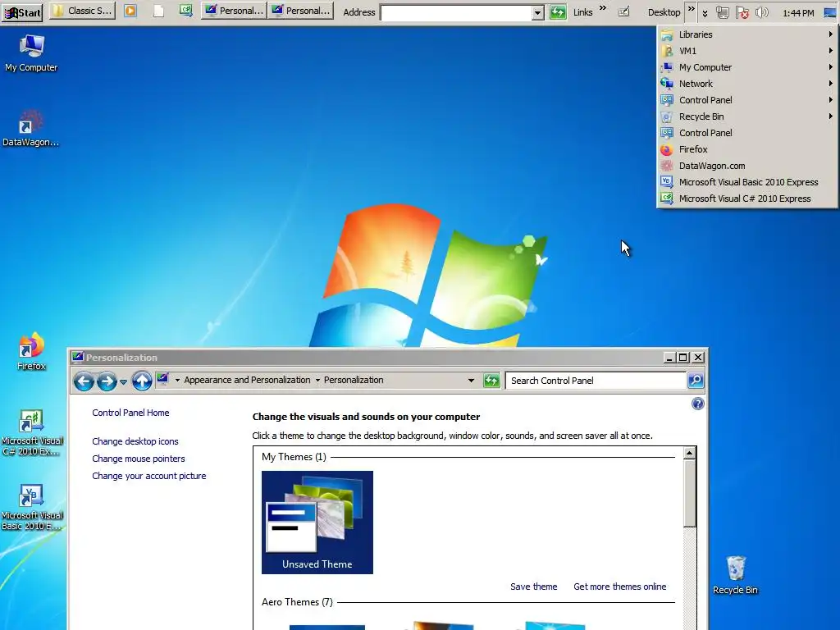
Task: Click Show Desktop icon beside clock
Action: click(x=830, y=11)
